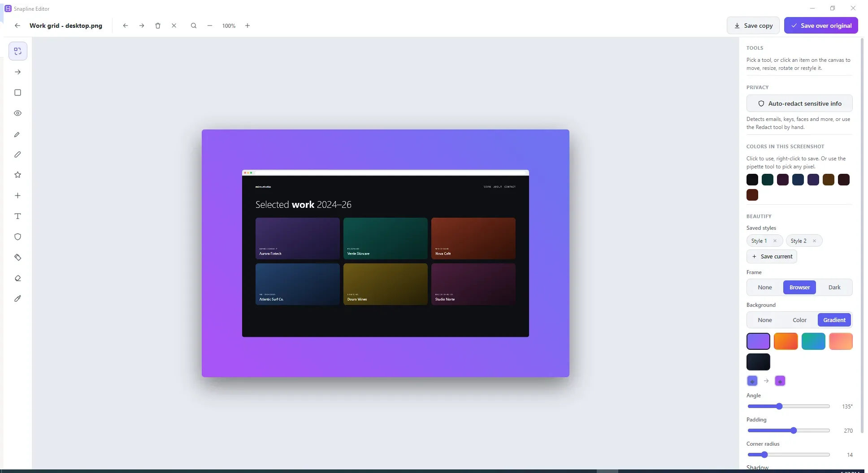Select the Star stamp tool

18,175
